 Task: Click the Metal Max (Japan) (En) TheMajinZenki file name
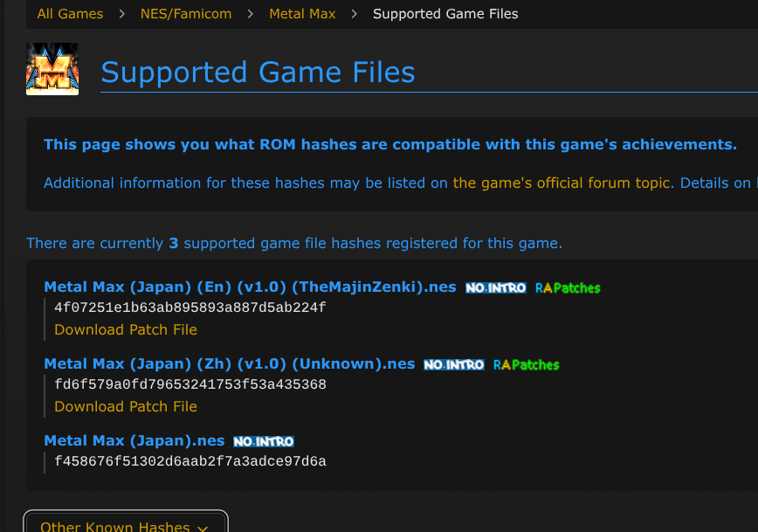coord(250,287)
